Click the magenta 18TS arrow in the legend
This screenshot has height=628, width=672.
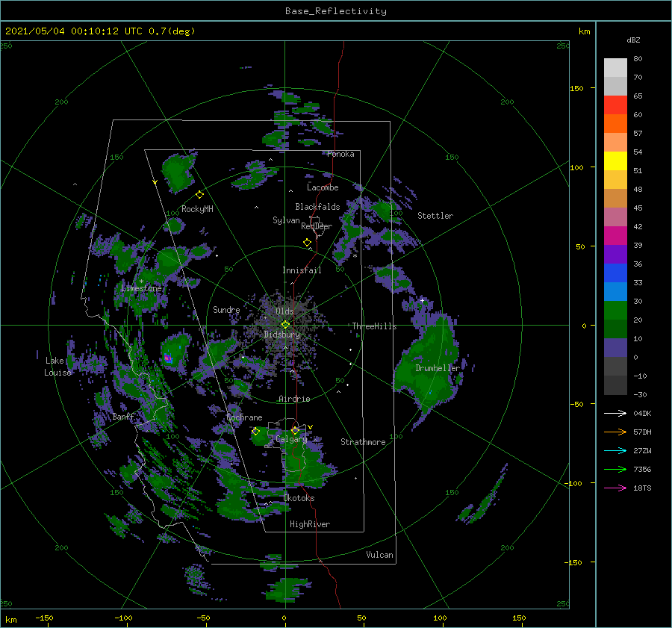(x=615, y=488)
